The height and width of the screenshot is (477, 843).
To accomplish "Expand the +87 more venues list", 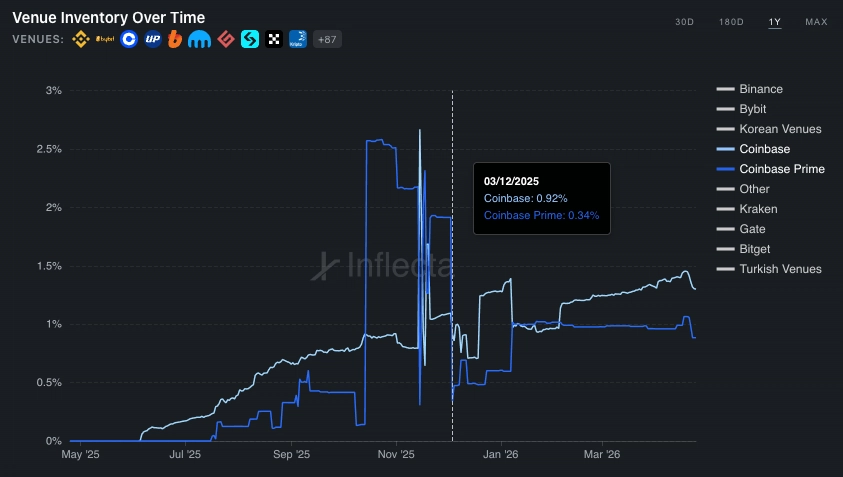I will tap(327, 40).
